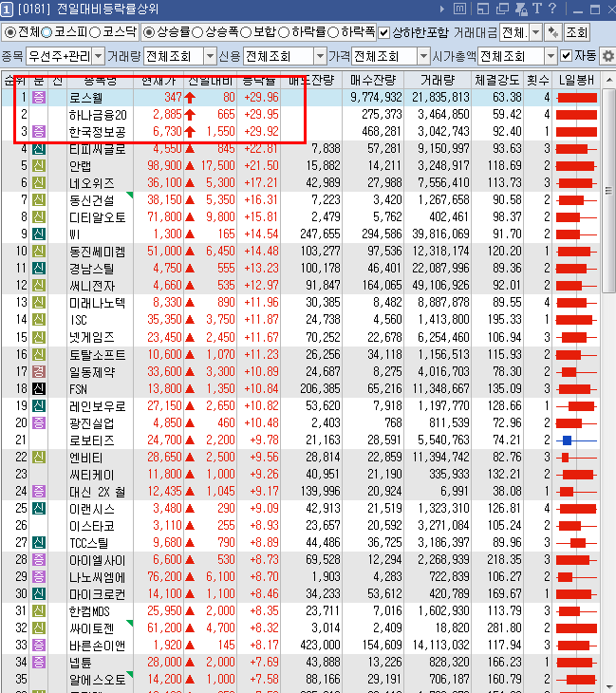Click the 증 badge on 넵튠 row

pyautogui.click(x=39, y=662)
